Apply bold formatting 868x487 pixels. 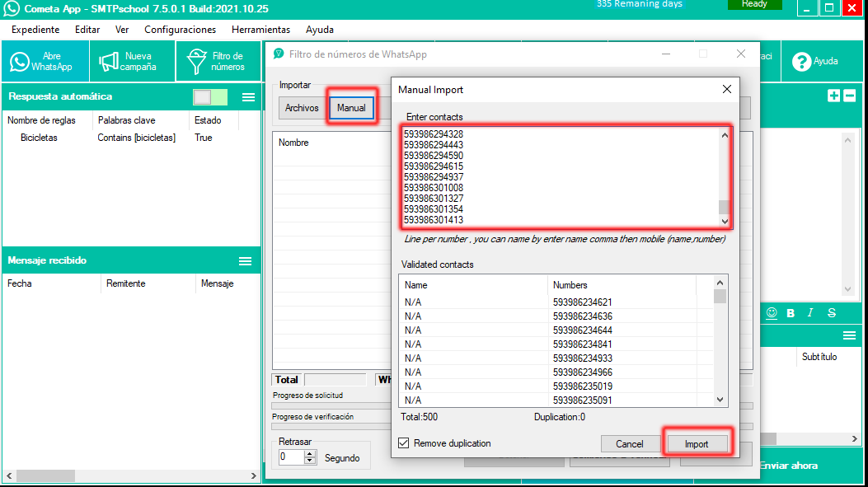(x=791, y=313)
